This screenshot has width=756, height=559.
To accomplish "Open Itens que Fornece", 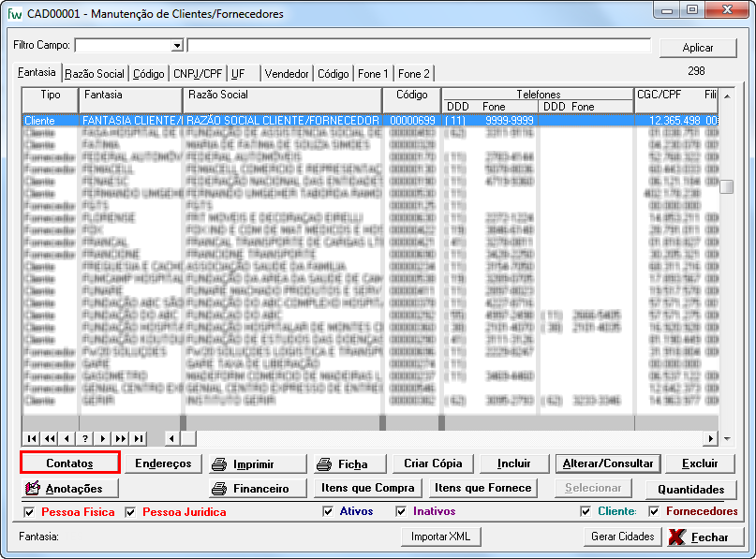I will tap(483, 488).
